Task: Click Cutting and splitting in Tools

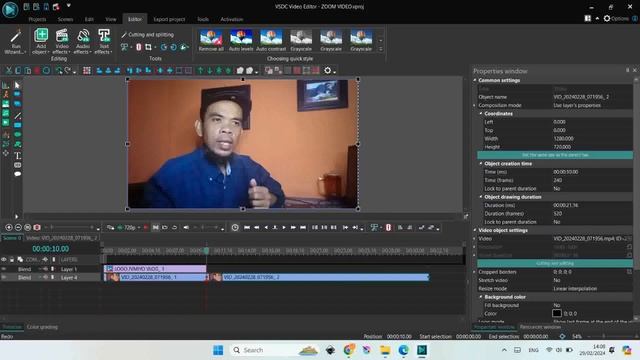Action: pos(147,35)
